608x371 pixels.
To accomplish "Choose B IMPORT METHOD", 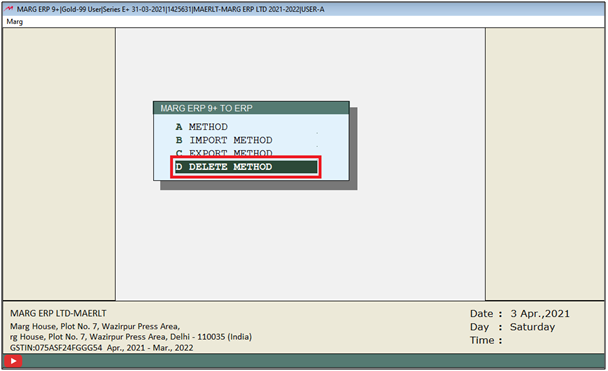I will click(x=224, y=140).
